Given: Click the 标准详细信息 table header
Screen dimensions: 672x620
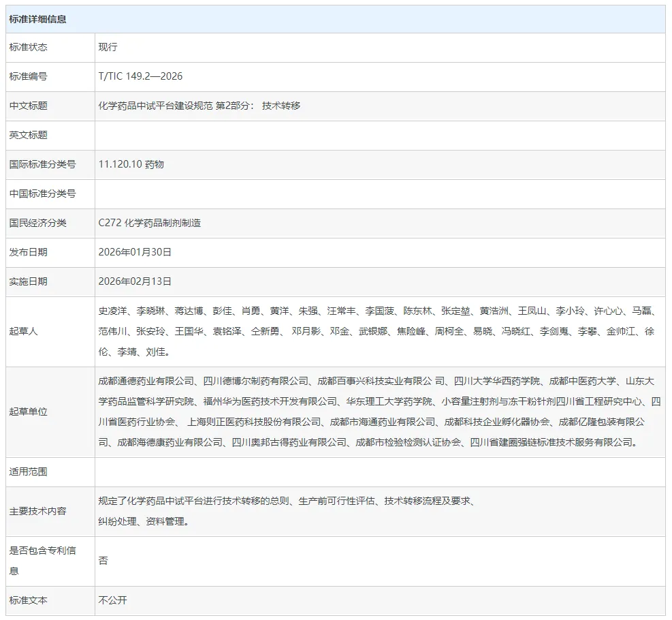Looking at the screenshot, I should coord(38,19).
